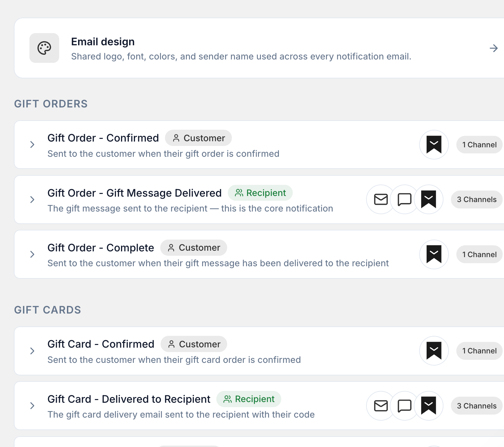Click description about gift message delivered to recipient
Screen dimensions: 504x447
coord(218,263)
